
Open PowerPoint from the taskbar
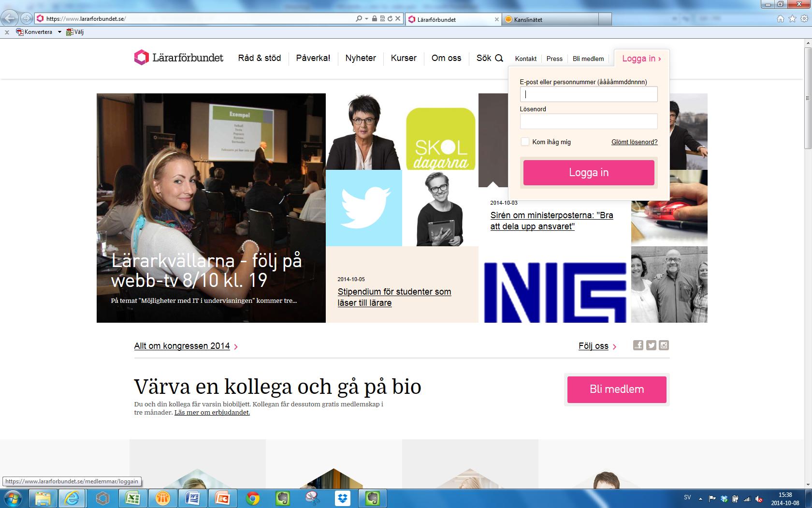click(223, 498)
